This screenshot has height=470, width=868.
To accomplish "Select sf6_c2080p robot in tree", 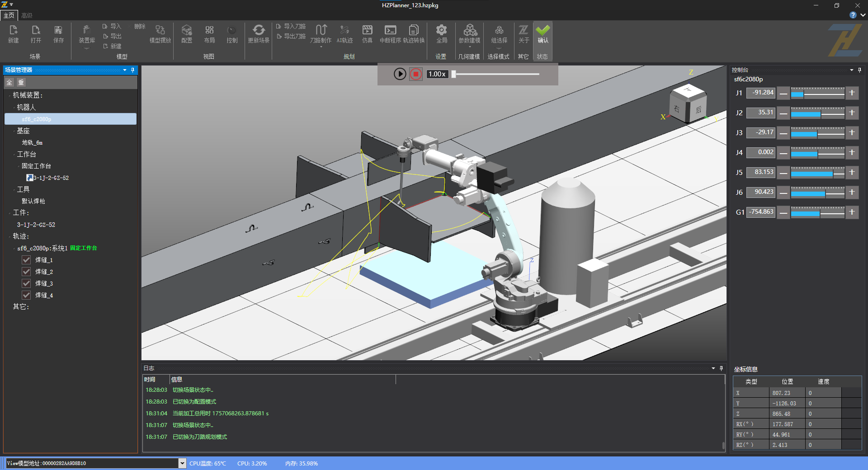I will [71, 119].
